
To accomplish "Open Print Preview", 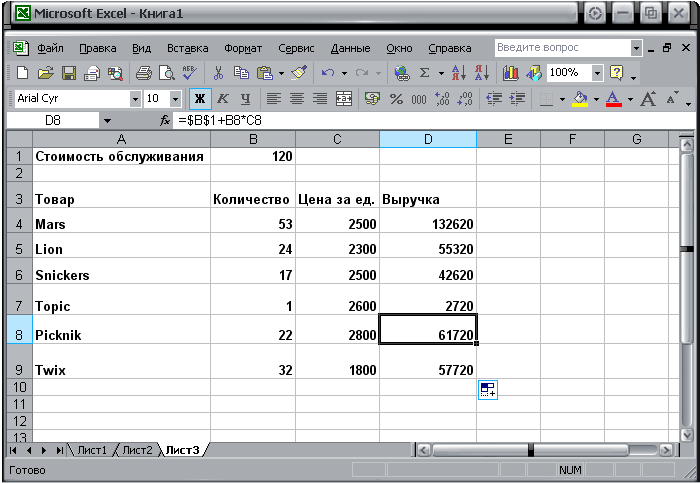I will [x=167, y=72].
